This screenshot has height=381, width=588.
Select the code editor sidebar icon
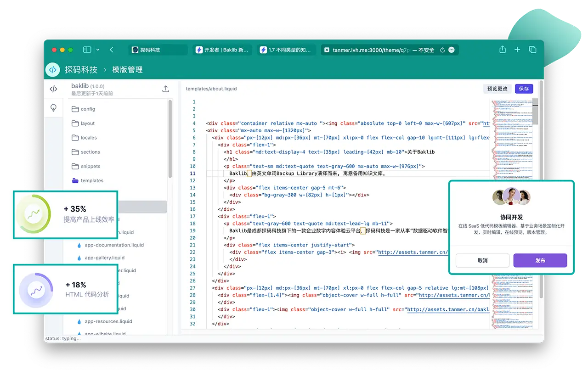pos(53,89)
